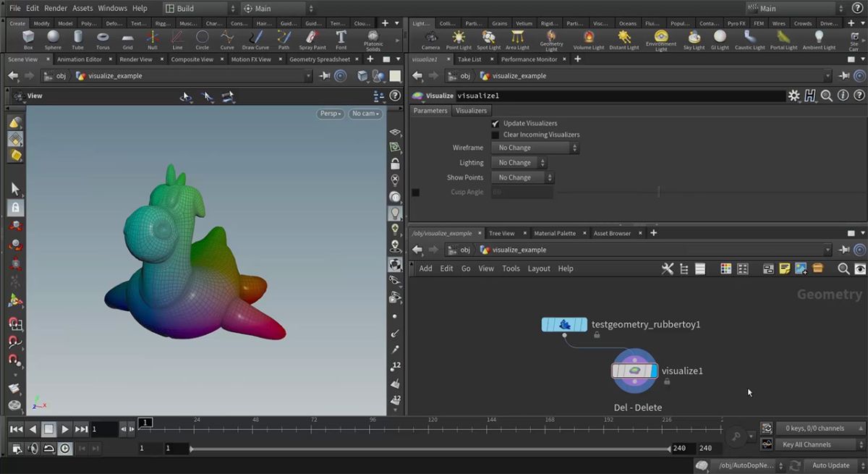Open the visualize1 parameter gear menu
Image resolution: width=868 pixels, height=474 pixels.
point(793,96)
